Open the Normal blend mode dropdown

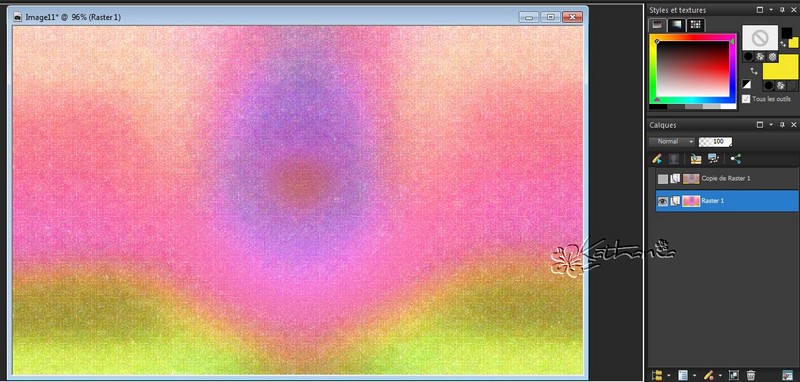[672, 141]
